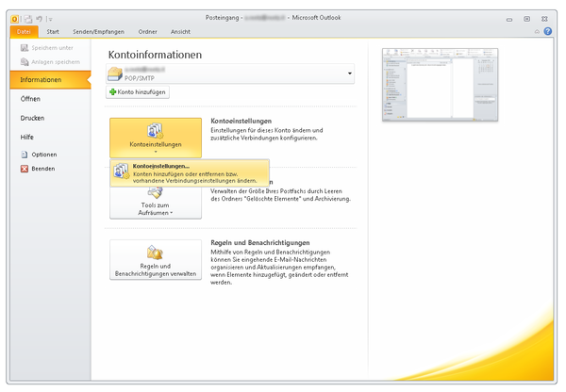The width and height of the screenshot is (566, 392).
Task: Click the large Kontoeinstellungen dropdown button
Action: click(x=156, y=138)
